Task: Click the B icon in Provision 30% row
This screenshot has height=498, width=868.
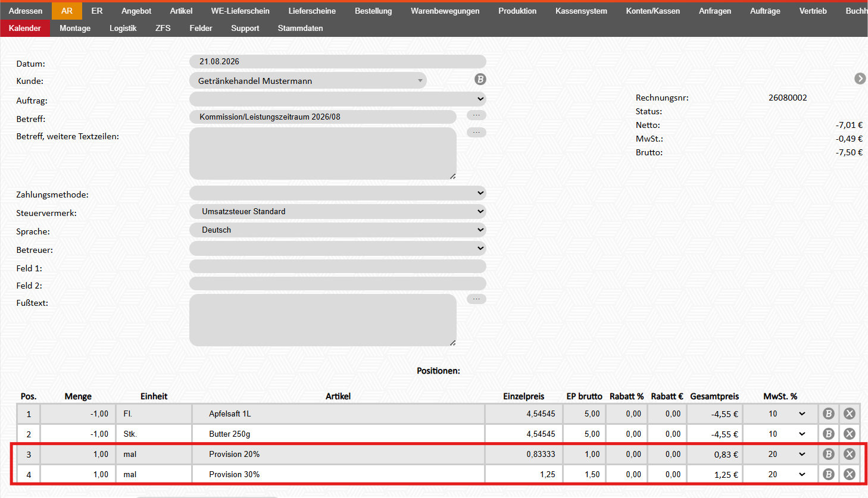Action: [828, 475]
